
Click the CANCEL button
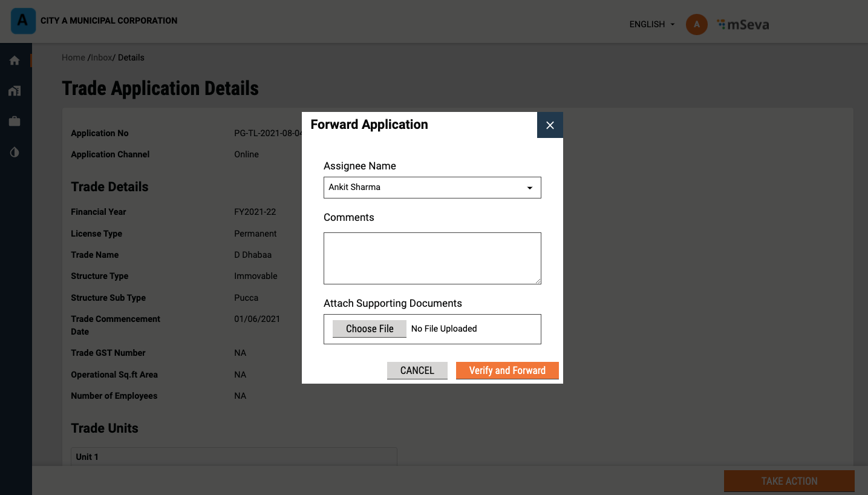pos(417,370)
